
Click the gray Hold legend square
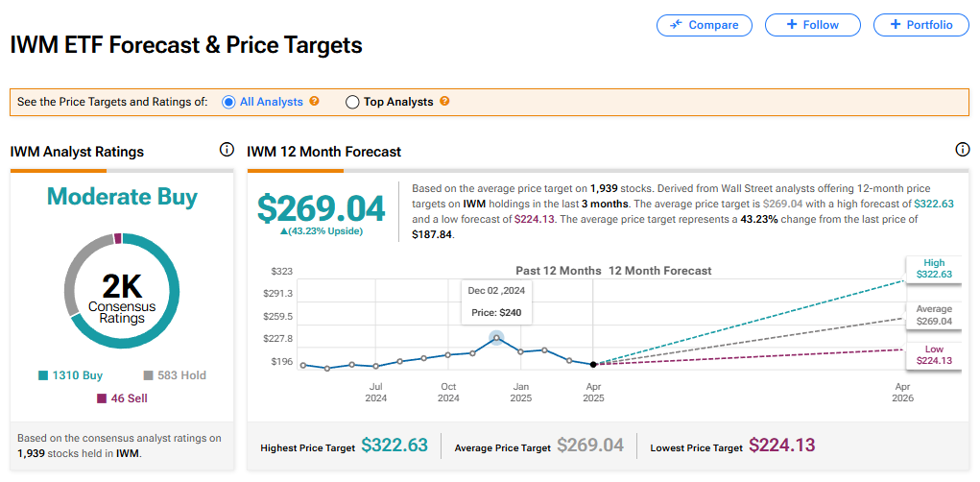click(x=148, y=375)
